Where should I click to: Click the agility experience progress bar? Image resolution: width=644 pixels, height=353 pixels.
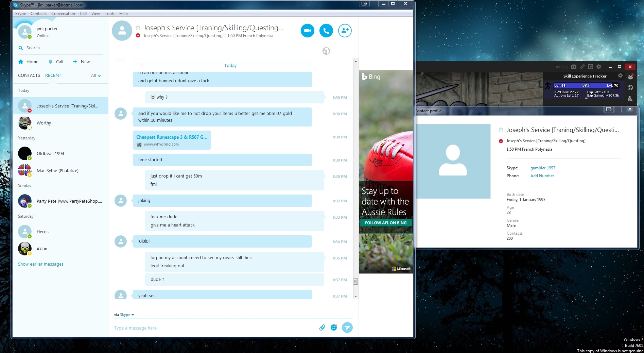click(x=586, y=86)
